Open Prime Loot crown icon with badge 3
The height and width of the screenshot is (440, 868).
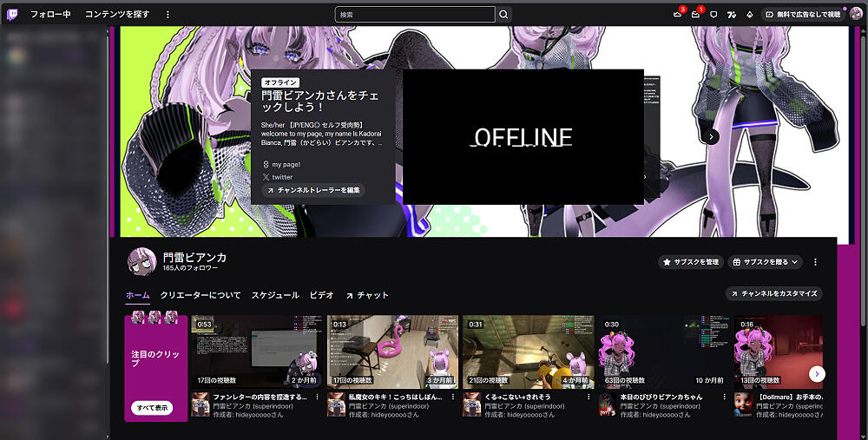[678, 15]
